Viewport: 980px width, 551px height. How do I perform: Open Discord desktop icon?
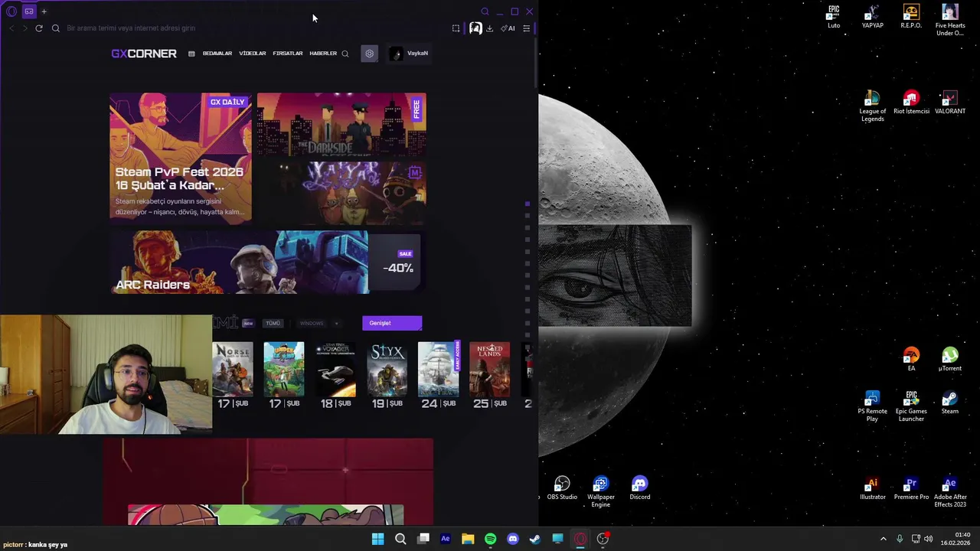click(639, 488)
